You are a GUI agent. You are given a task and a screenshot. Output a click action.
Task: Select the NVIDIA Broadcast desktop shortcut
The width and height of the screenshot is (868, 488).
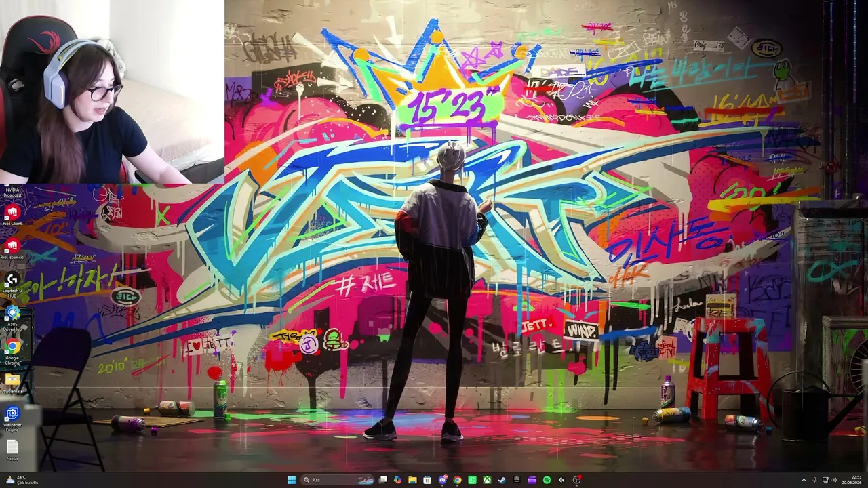point(12,191)
